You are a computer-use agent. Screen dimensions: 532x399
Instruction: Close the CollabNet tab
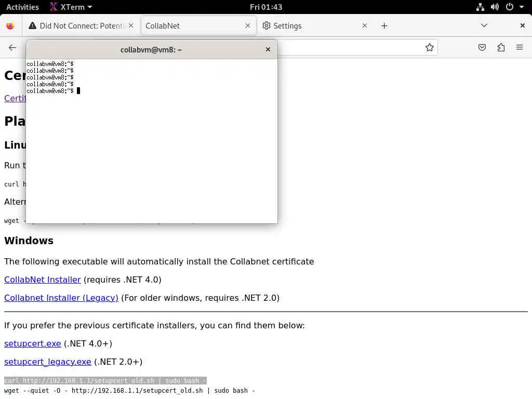[248, 25]
